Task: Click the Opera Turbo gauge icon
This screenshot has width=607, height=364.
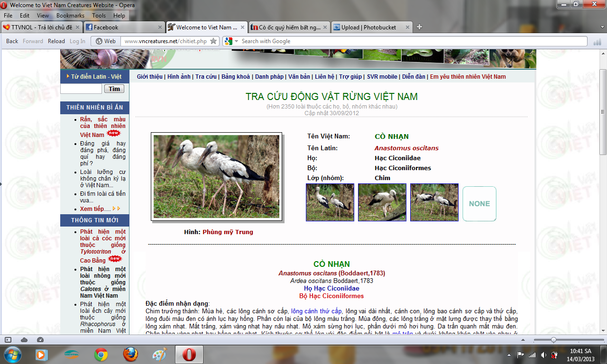Action: pos(40,340)
